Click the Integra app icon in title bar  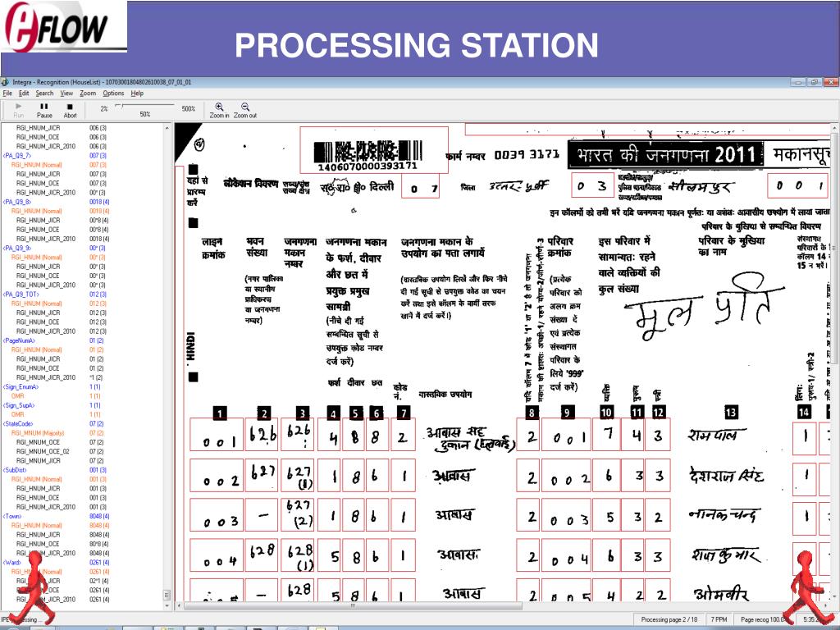point(6,82)
